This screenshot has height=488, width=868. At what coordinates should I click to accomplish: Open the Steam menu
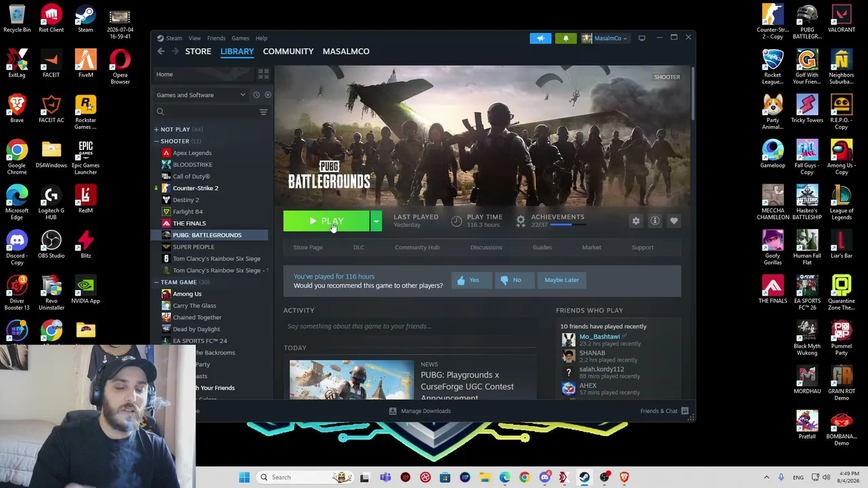tap(174, 38)
